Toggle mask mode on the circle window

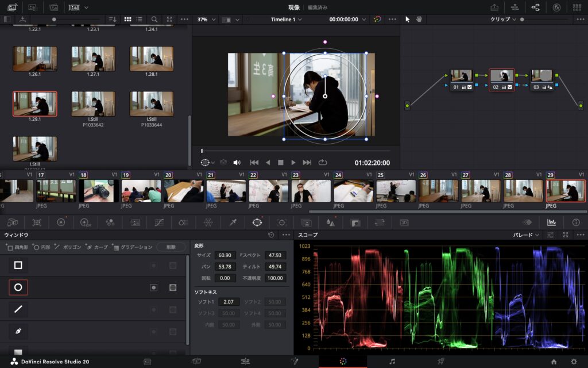coord(173,287)
